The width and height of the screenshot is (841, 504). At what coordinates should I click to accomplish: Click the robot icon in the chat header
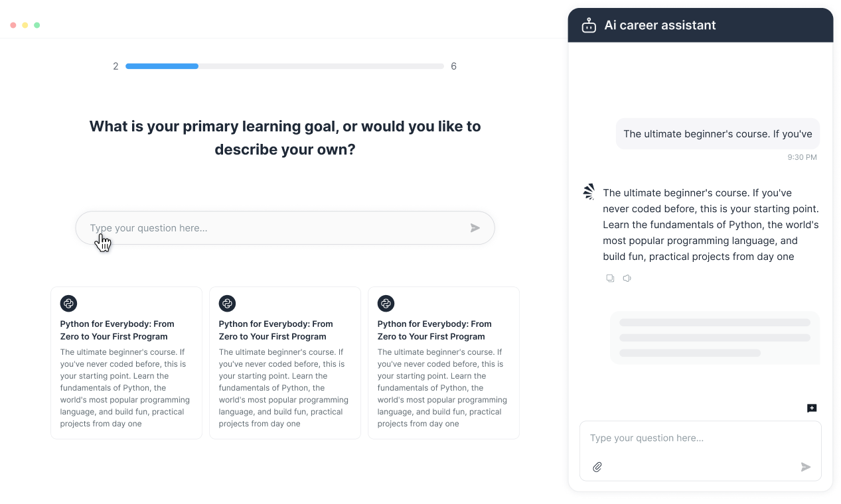589,26
